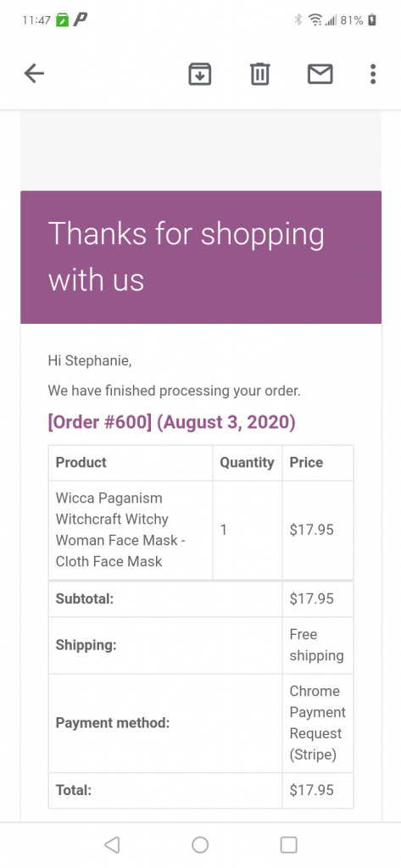Image resolution: width=401 pixels, height=868 pixels.
Task: Tap the Bluetooth icon in the status bar
Action: (x=298, y=20)
